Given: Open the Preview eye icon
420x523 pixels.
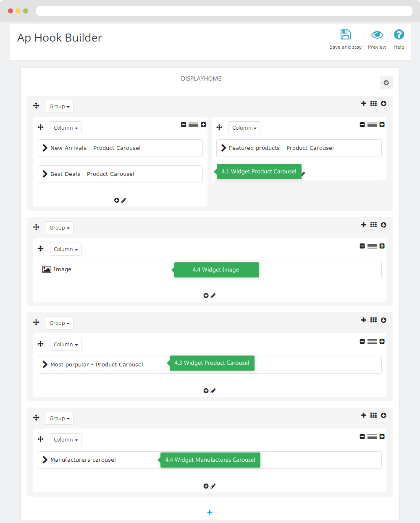Looking at the screenshot, I should [377, 34].
